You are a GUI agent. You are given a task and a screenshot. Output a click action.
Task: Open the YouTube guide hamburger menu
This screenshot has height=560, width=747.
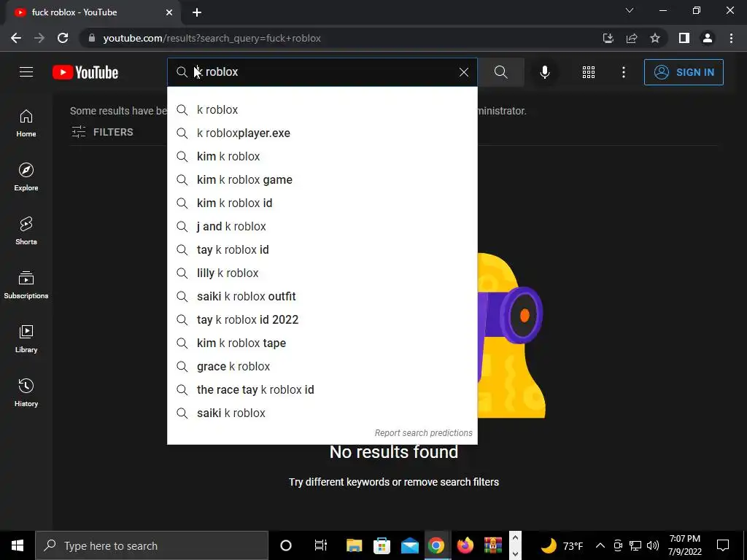26,72
